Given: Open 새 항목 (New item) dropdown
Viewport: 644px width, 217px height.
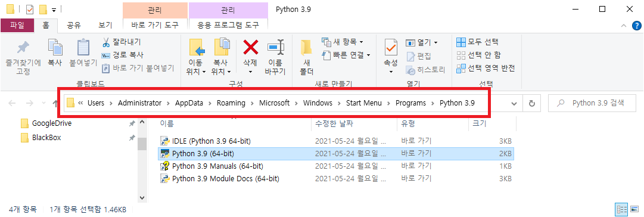Looking at the screenshot, I should [343, 42].
